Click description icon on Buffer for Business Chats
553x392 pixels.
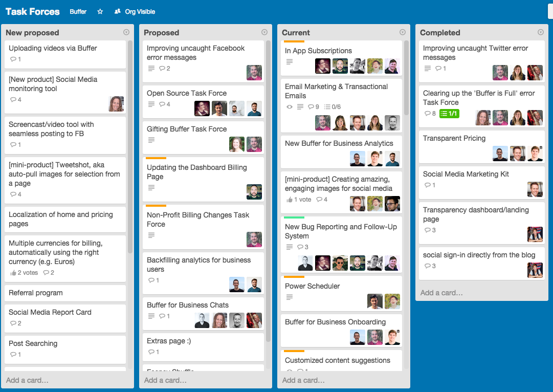click(x=151, y=316)
